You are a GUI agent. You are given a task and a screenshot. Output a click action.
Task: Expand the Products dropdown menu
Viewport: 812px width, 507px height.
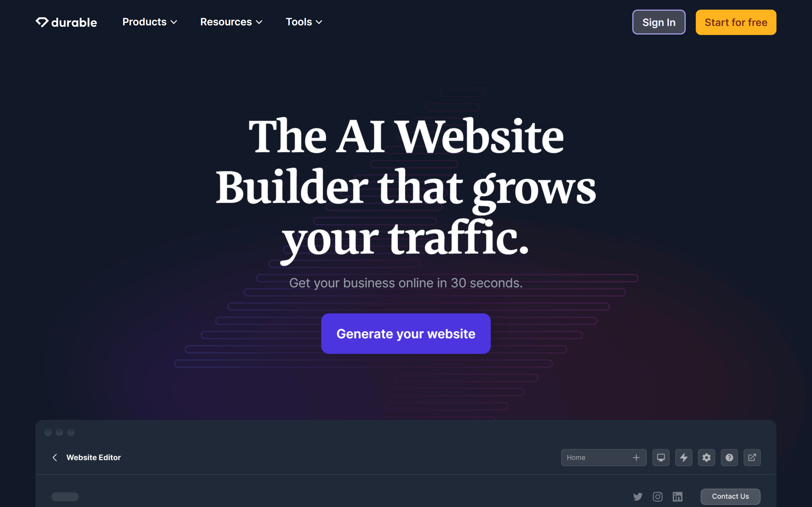point(150,22)
